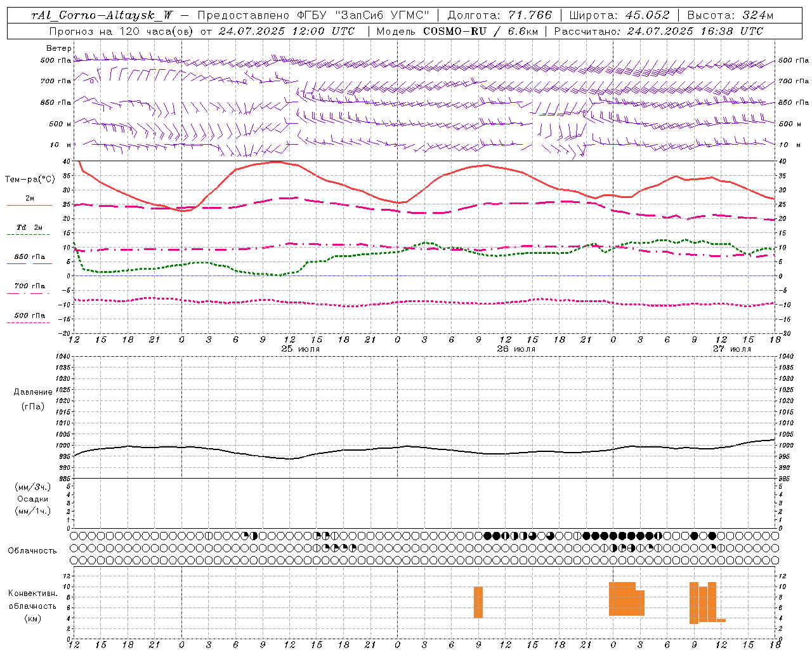Click the Ветер panel label

(x=59, y=48)
